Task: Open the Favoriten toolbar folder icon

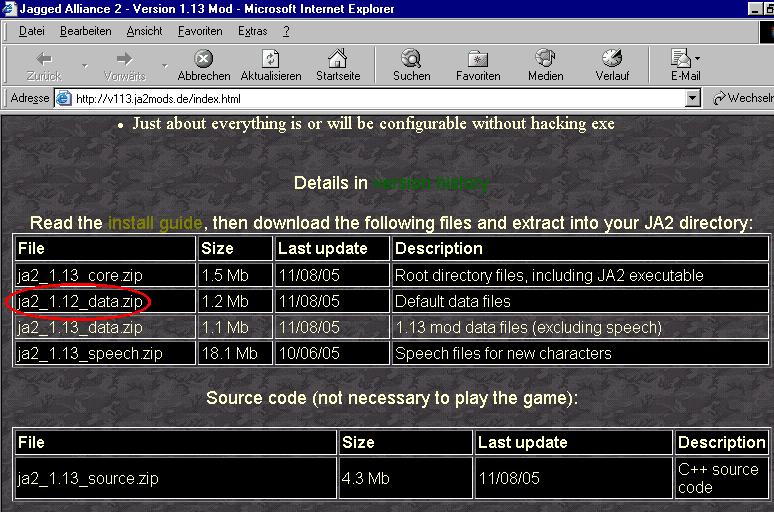Action: (478, 59)
